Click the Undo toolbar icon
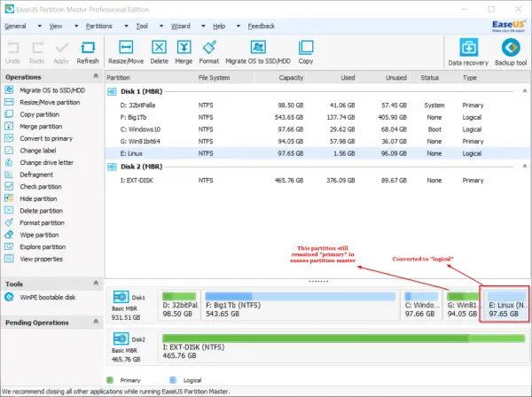532x397 pixels. (x=13, y=48)
